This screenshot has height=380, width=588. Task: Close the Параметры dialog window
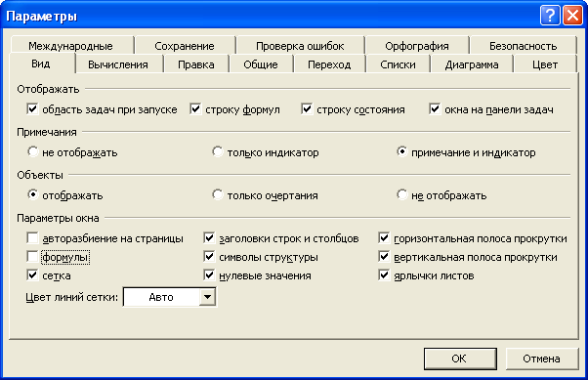coord(572,16)
